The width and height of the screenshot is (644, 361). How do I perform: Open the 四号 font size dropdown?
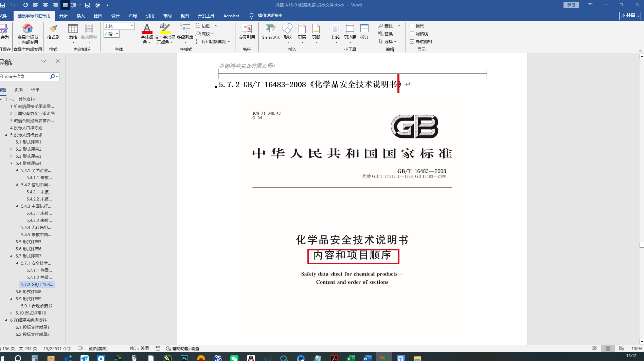tap(117, 34)
